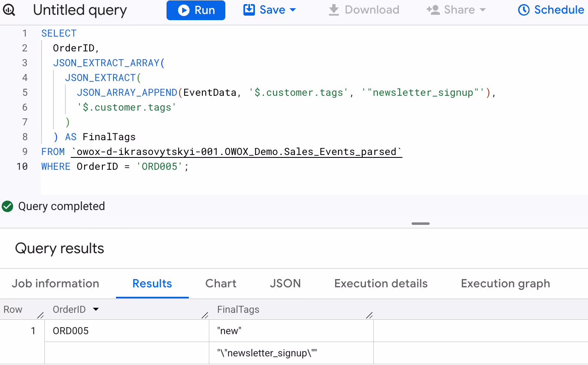The width and height of the screenshot is (588, 365).
Task: Expand the Save dropdown arrow
Action: point(293,10)
